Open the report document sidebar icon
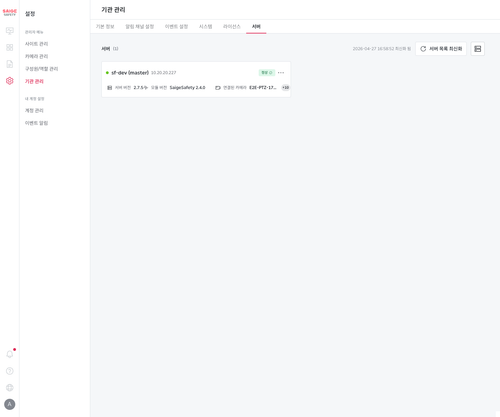This screenshot has height=417, width=500. coord(10,64)
